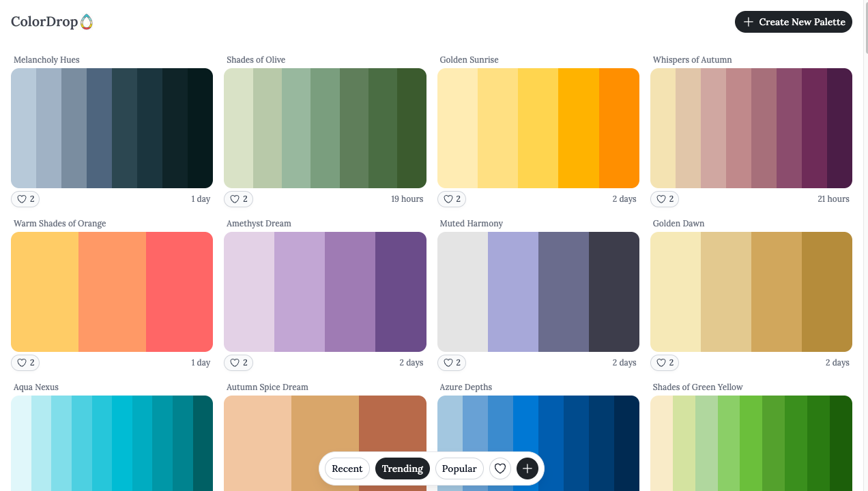Click the '2 days' timestamp under Golden Dawn

point(837,363)
